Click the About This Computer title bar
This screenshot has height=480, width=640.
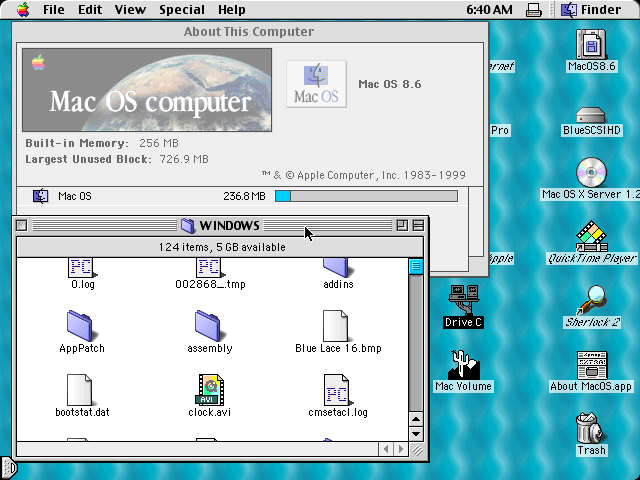249,31
